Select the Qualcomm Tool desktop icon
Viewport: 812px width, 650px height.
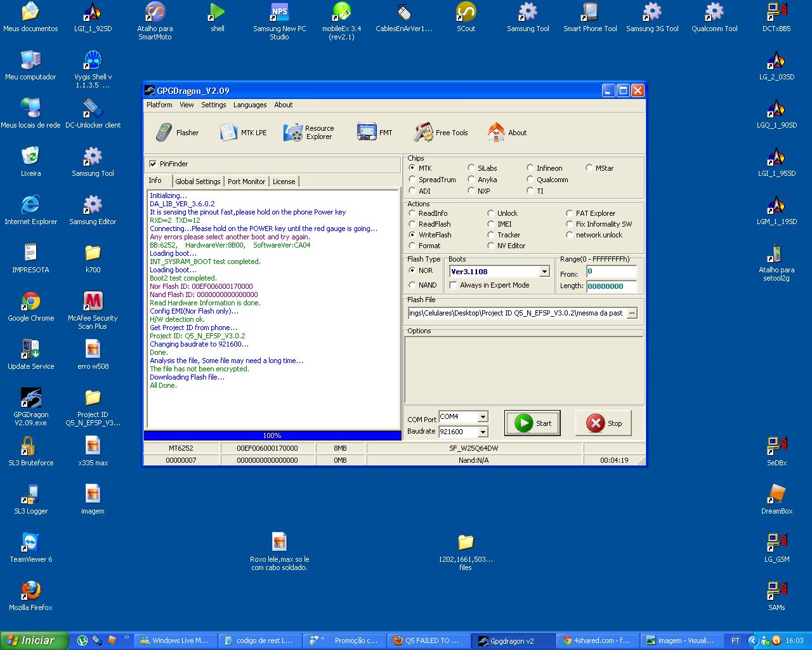coord(714,17)
